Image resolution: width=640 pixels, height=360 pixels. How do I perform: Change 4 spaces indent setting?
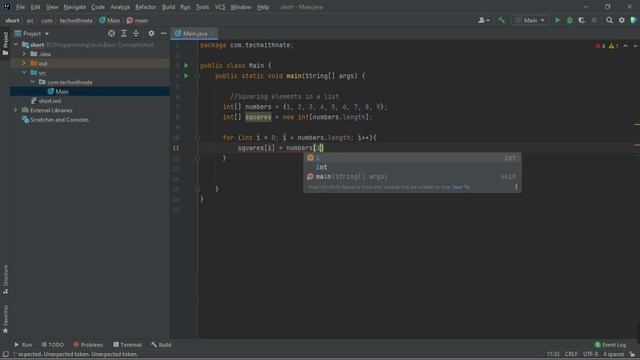point(613,354)
